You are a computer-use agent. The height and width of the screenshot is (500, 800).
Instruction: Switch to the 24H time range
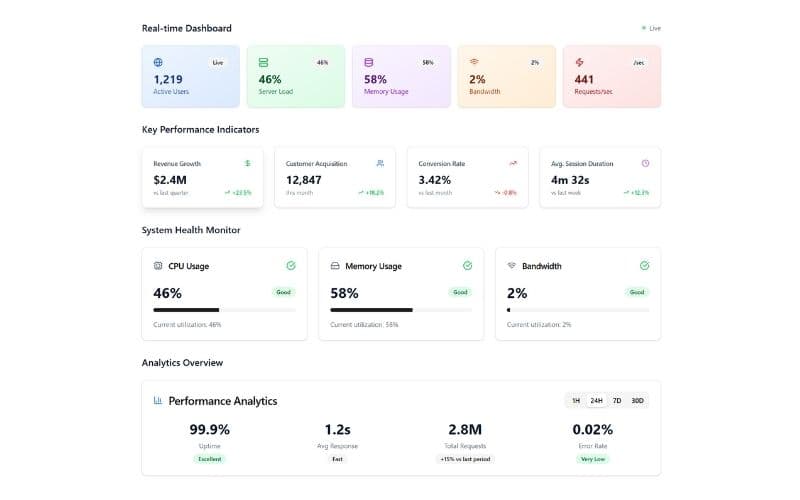pos(596,401)
